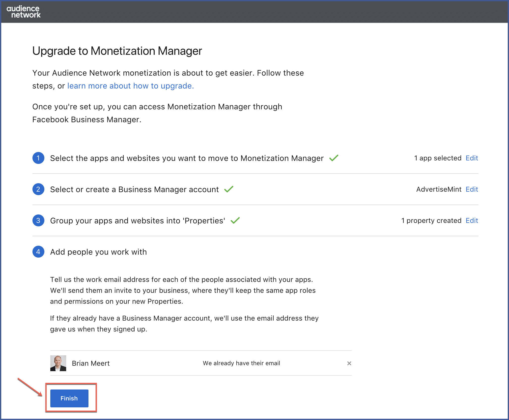Click step 2 number circle icon
This screenshot has height=420, width=509.
click(x=38, y=189)
